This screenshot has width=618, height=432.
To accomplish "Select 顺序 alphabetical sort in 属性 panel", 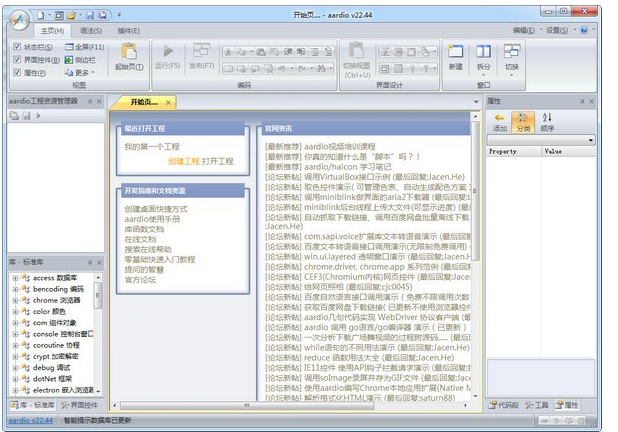I will click(547, 122).
